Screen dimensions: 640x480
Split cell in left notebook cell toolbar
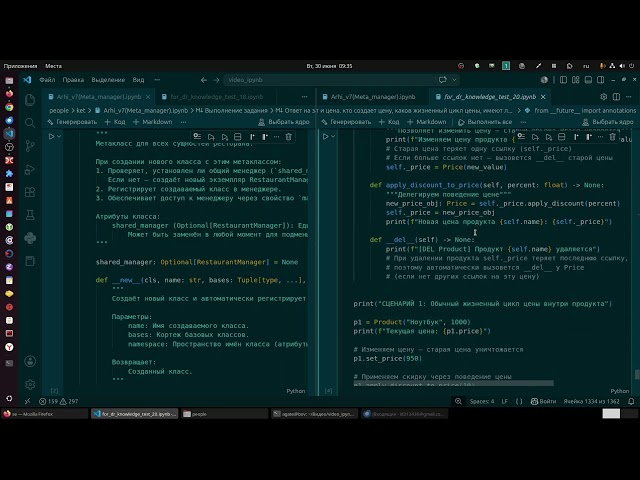click(x=238, y=137)
